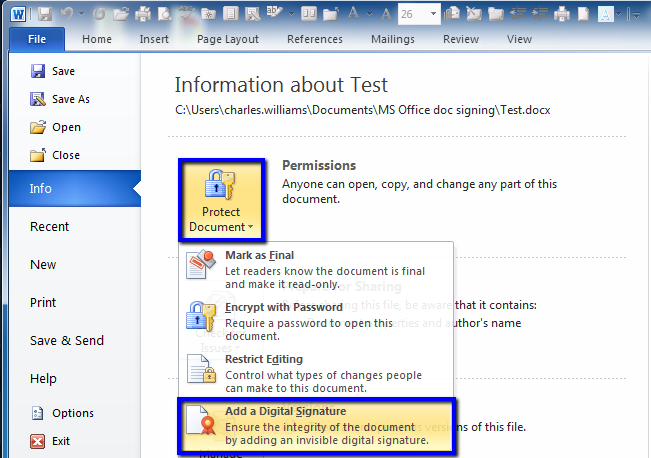
Task: Open the Undo history dropdown arrow
Action: pyautogui.click(x=81, y=15)
